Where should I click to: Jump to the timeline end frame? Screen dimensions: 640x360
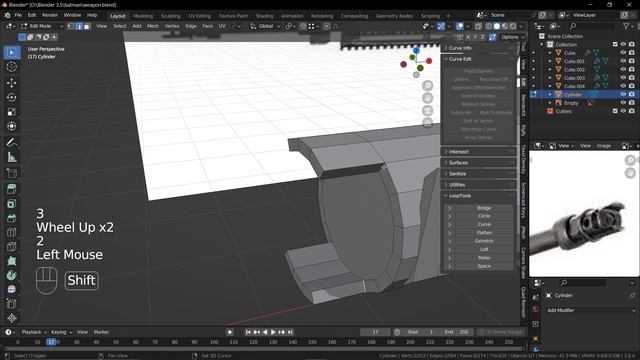point(290,332)
